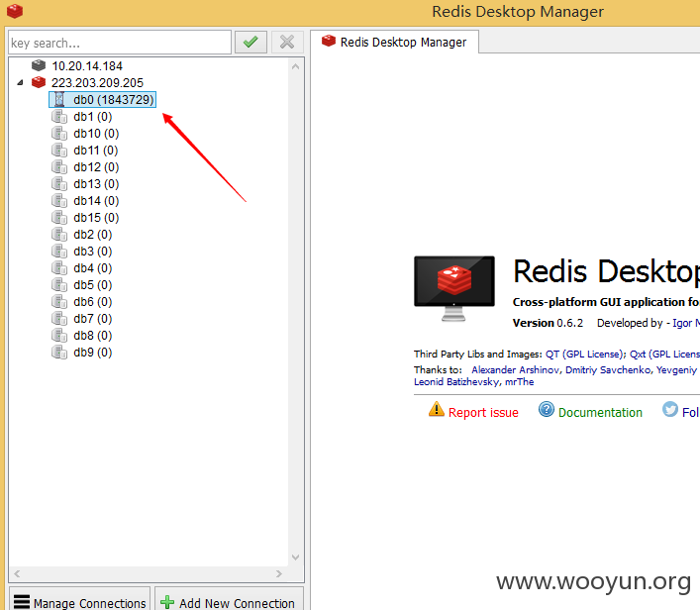Click the tree scrollbar up arrow

(295, 66)
